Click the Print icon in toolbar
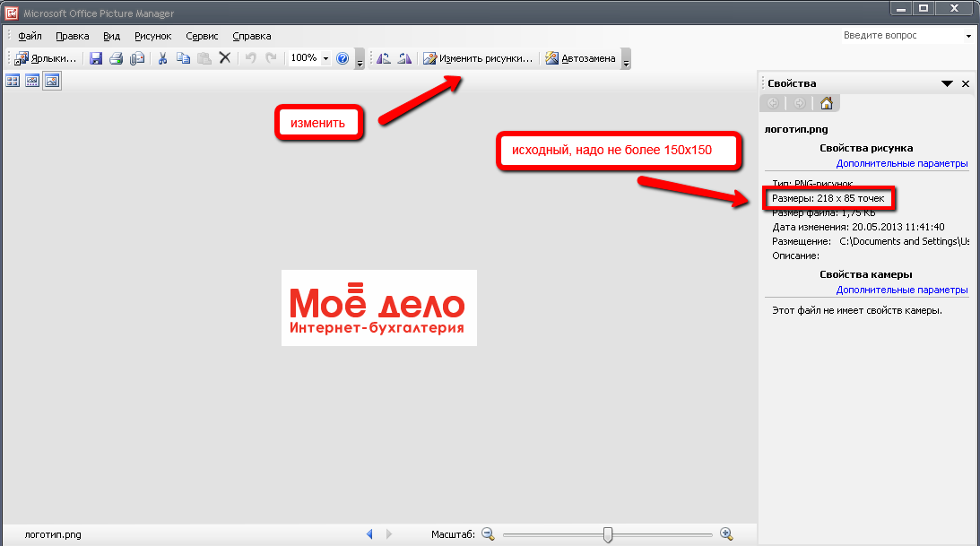This screenshot has height=546, width=980. click(x=116, y=58)
